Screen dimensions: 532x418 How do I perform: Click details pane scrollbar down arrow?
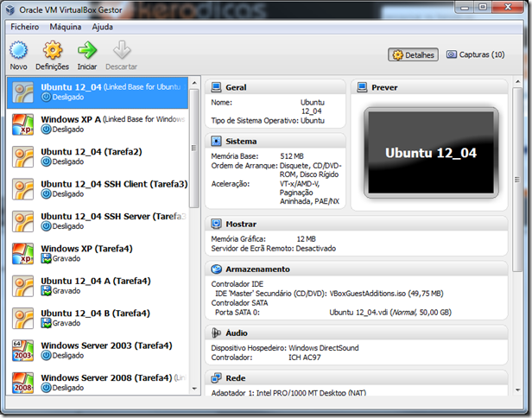pos(517,389)
